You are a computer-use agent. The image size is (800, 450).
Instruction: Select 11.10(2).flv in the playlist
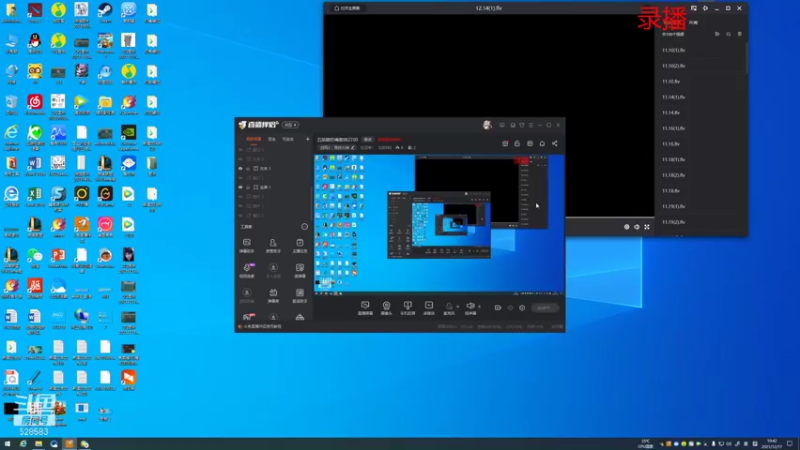(673, 66)
